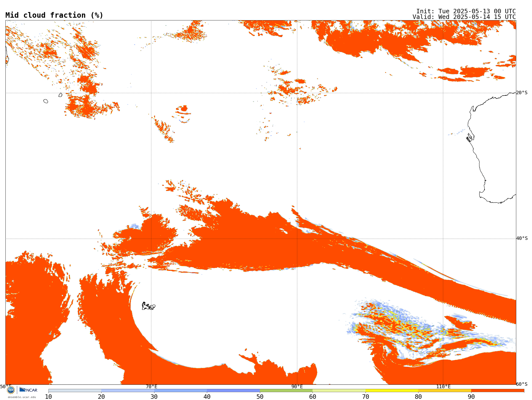Click the 90+ orange-red colorbar segment
This screenshot has height=400, width=532.
tap(498, 391)
